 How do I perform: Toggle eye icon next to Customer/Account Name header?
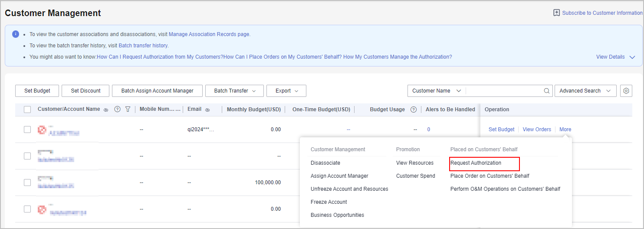(106, 110)
